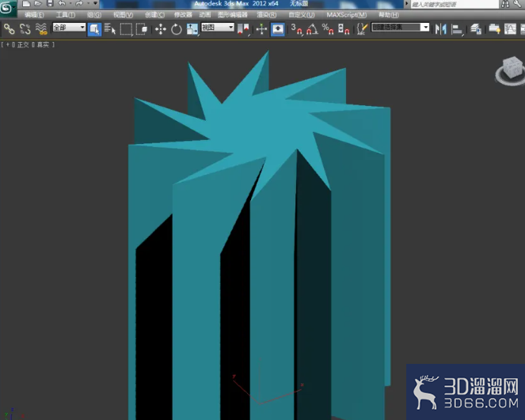This screenshot has height=420, width=525.
Task: Select the Unlink Selection tool
Action: 25,29
